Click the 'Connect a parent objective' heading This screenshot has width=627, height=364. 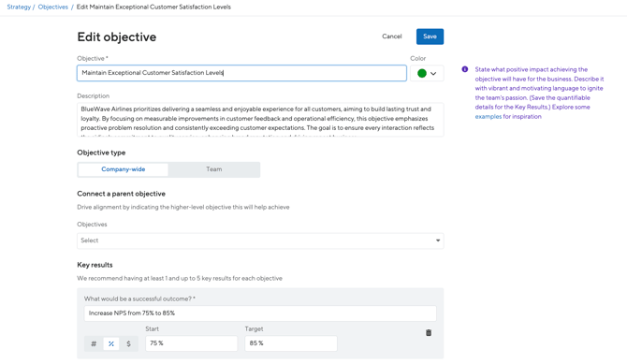(121, 194)
